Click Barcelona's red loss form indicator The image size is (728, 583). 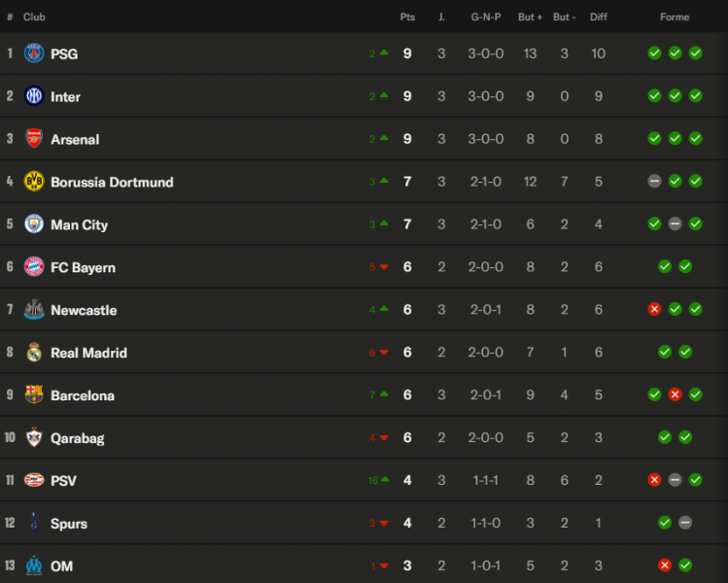(x=675, y=395)
